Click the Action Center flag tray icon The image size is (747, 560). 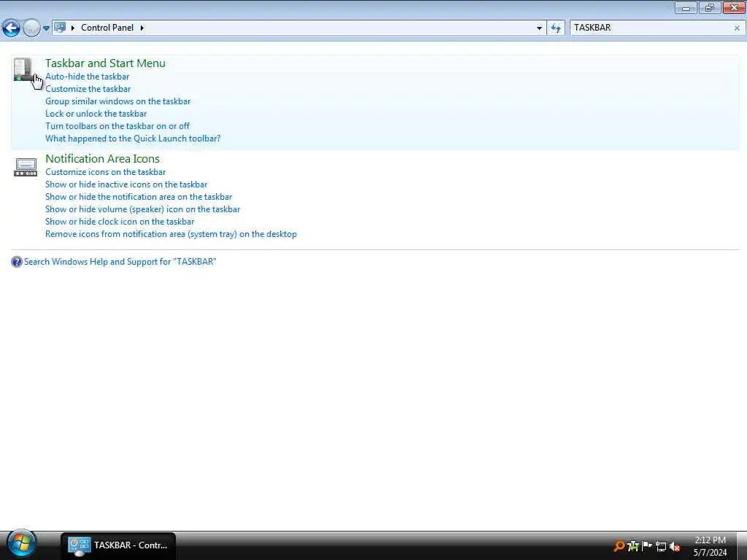click(x=646, y=546)
